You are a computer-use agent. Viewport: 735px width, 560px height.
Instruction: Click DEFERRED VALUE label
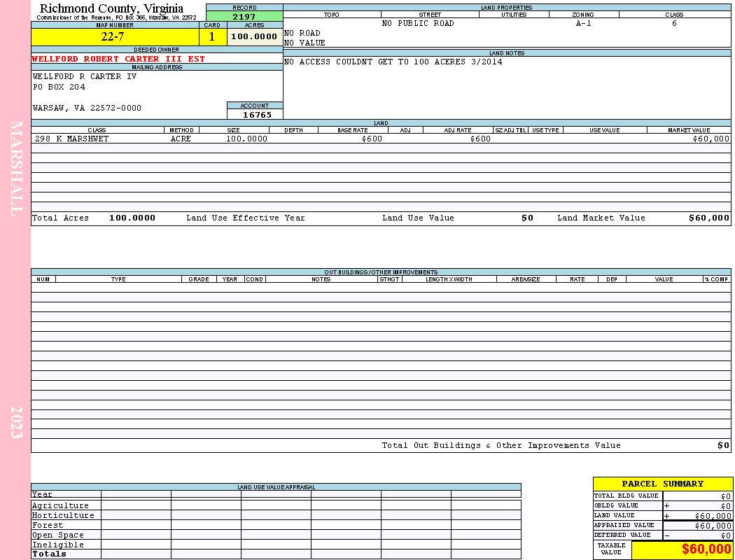[622, 535]
